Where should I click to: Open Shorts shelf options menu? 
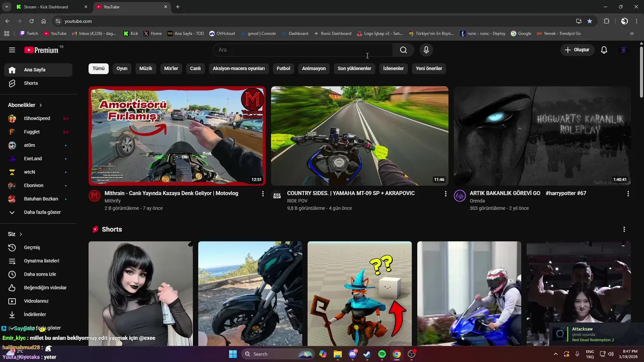pos(624,229)
